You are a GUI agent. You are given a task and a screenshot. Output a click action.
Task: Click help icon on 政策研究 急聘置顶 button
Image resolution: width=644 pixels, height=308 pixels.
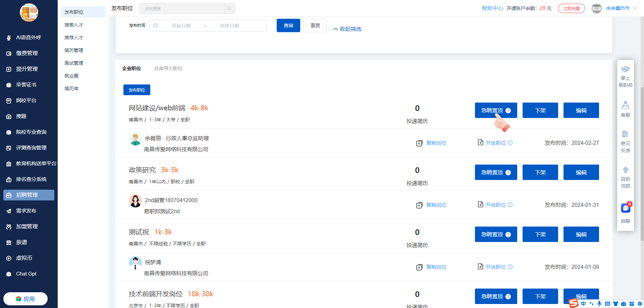[508, 173]
